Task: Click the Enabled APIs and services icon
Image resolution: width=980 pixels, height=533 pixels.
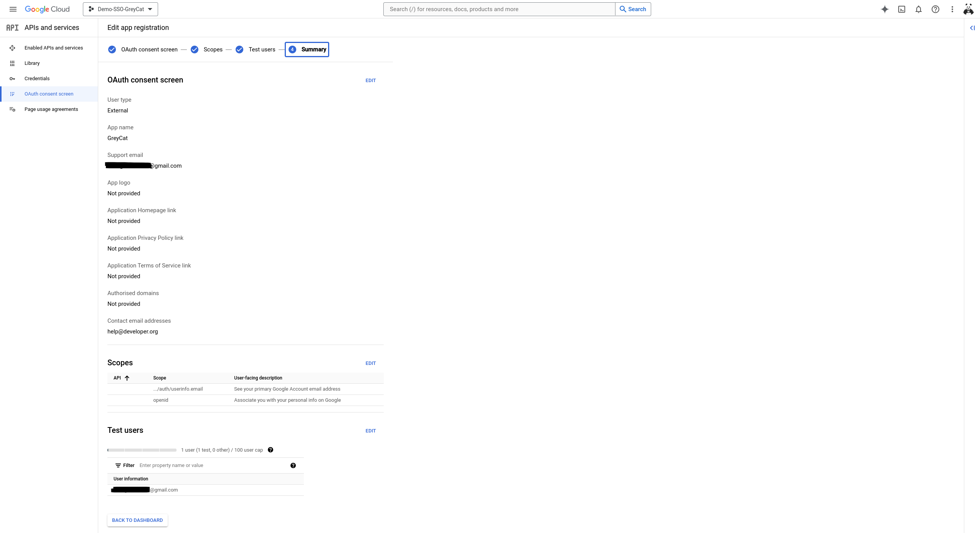Action: pos(12,48)
